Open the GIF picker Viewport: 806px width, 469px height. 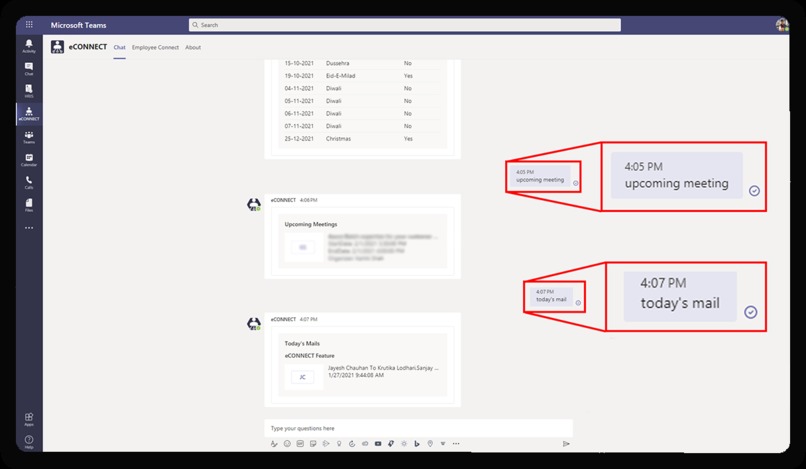coord(300,443)
